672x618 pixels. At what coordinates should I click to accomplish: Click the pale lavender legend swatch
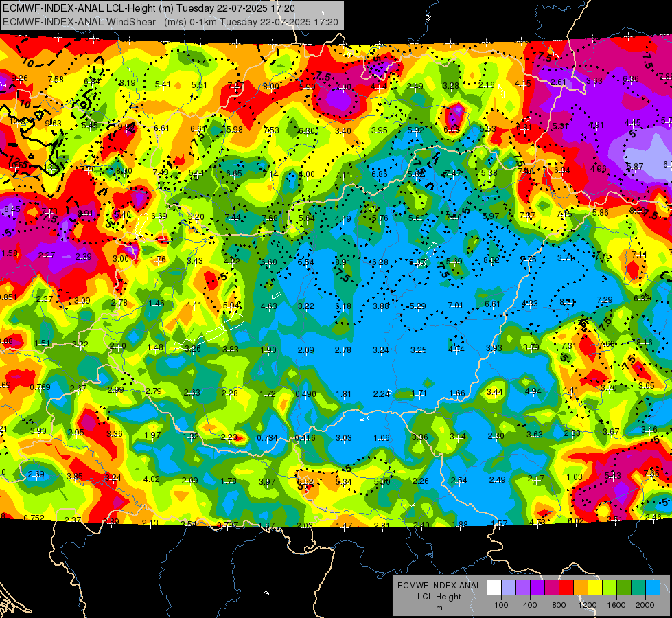pyautogui.click(x=509, y=588)
